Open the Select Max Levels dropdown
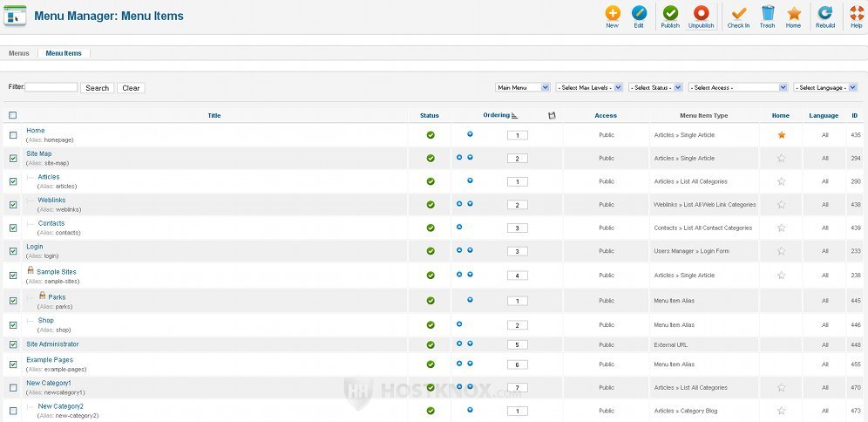 tap(589, 87)
